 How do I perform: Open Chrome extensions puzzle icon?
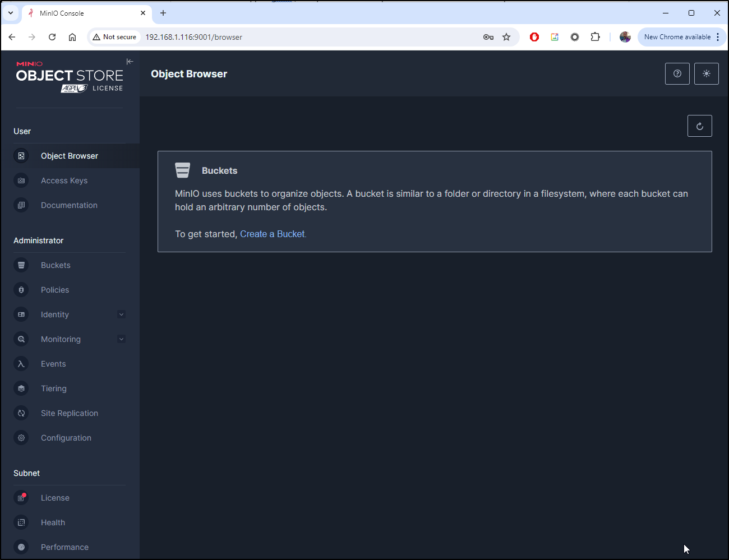(x=595, y=37)
